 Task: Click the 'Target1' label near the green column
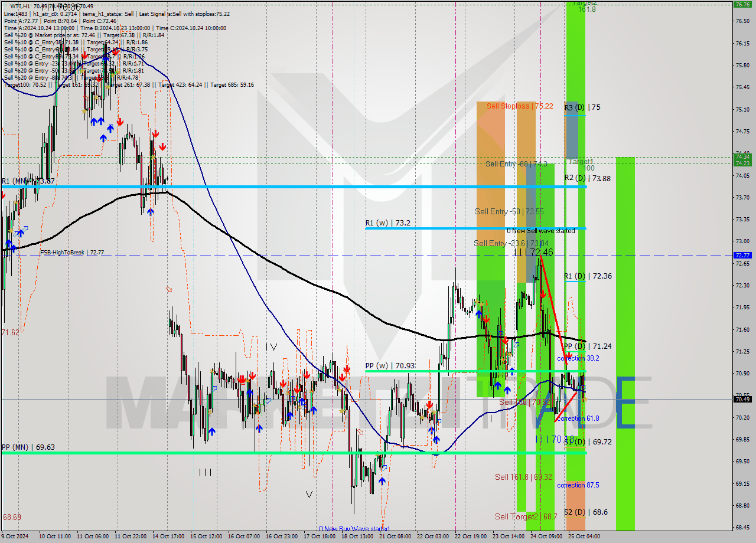581,161
